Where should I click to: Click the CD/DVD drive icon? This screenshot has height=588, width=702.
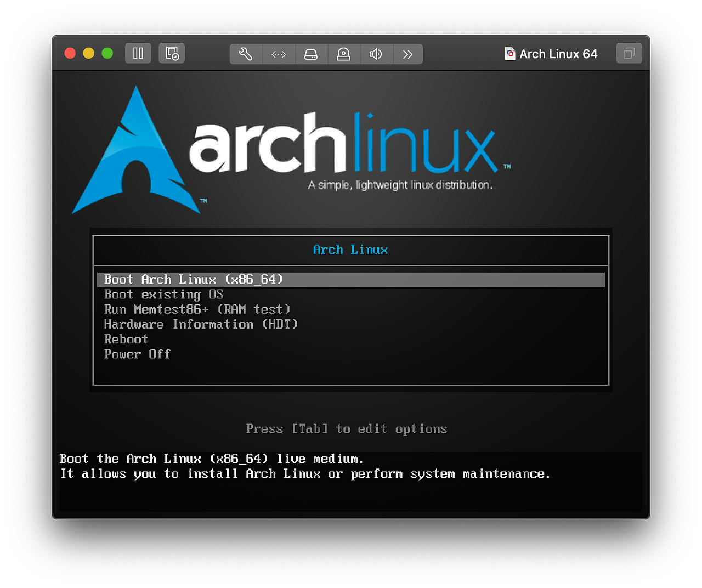[344, 54]
